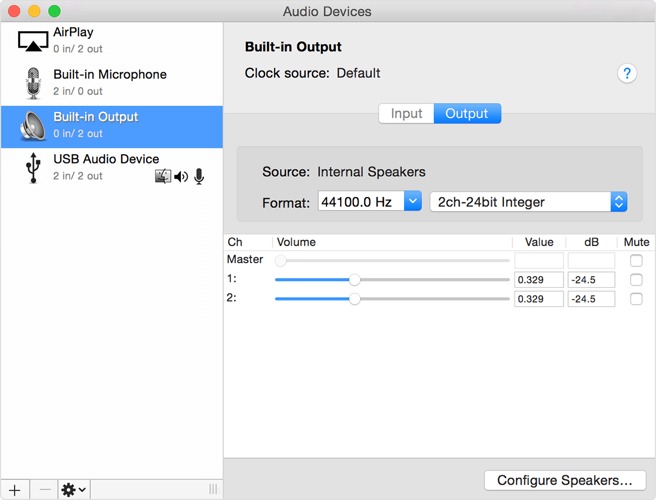Viewport: 656px width, 500px height.
Task: Click the plus icon to add device
Action: point(15,489)
